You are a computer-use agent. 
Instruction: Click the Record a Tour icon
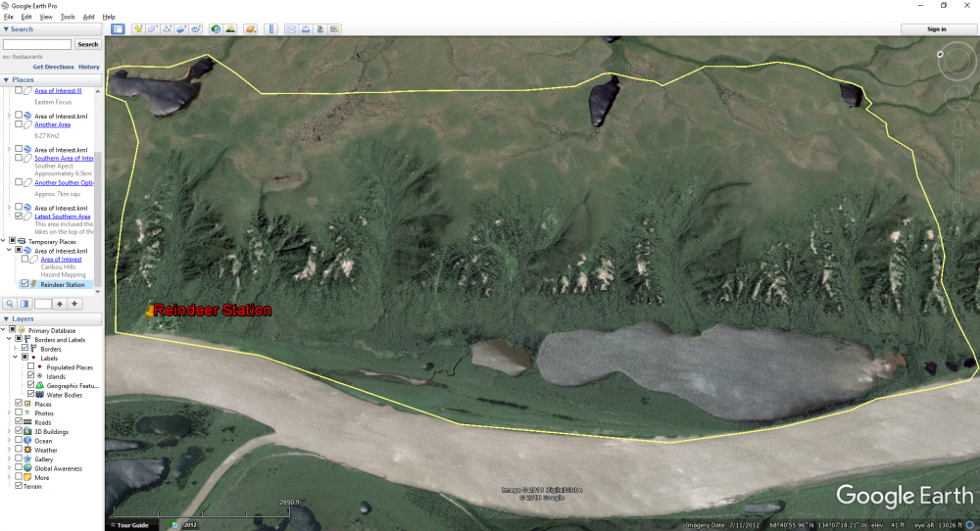196,28
